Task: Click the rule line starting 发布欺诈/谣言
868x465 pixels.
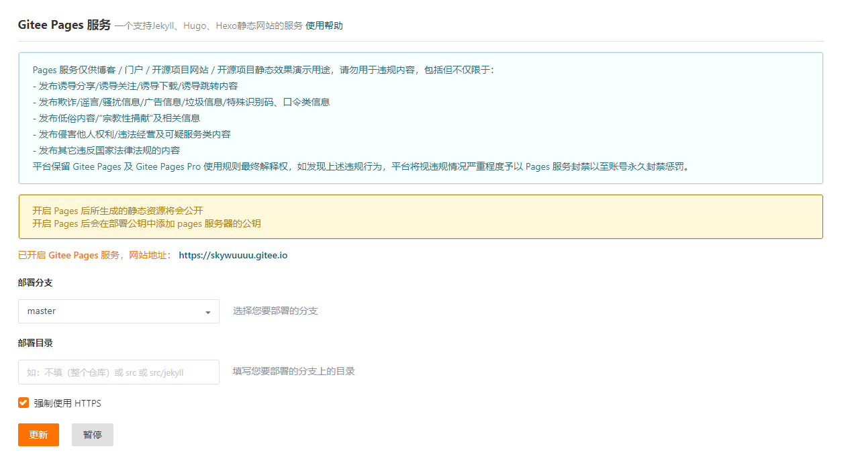Action: point(181,102)
